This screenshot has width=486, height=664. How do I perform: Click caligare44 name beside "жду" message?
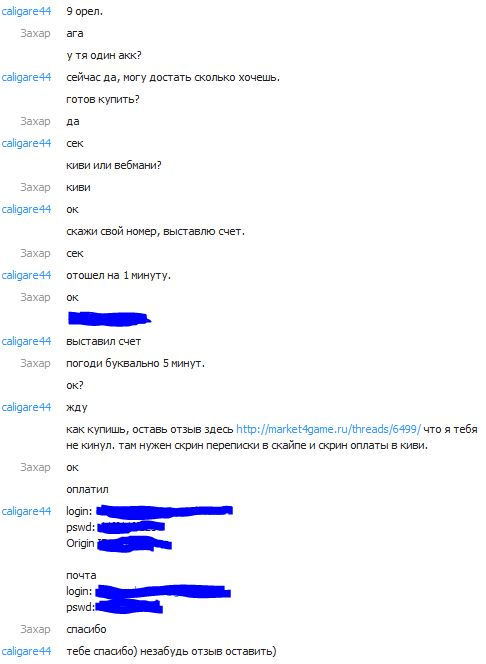26,407
